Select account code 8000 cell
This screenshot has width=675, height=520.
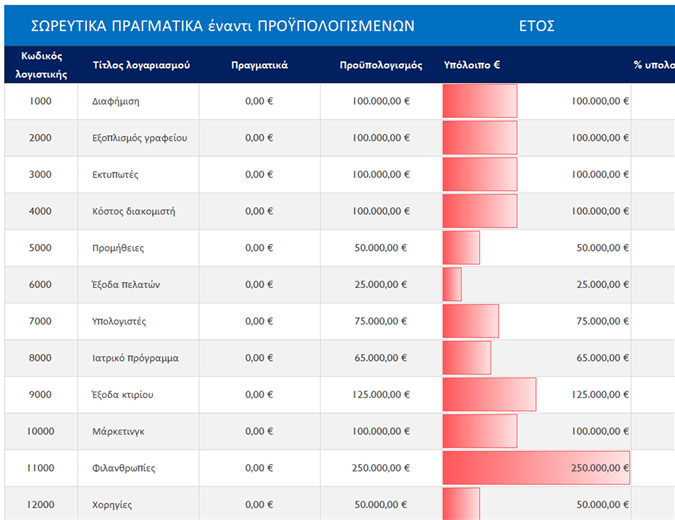(x=41, y=358)
